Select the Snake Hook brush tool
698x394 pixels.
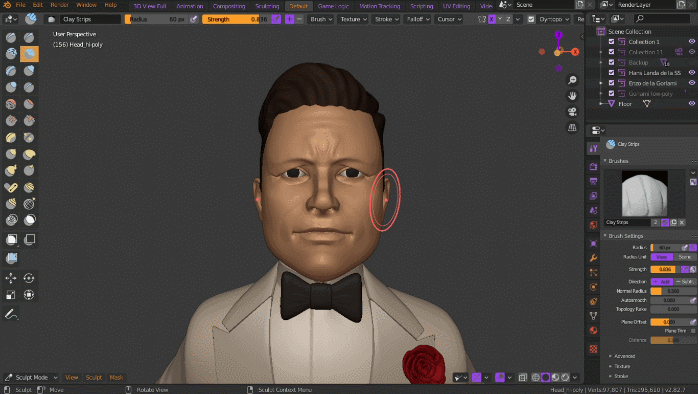(x=11, y=171)
